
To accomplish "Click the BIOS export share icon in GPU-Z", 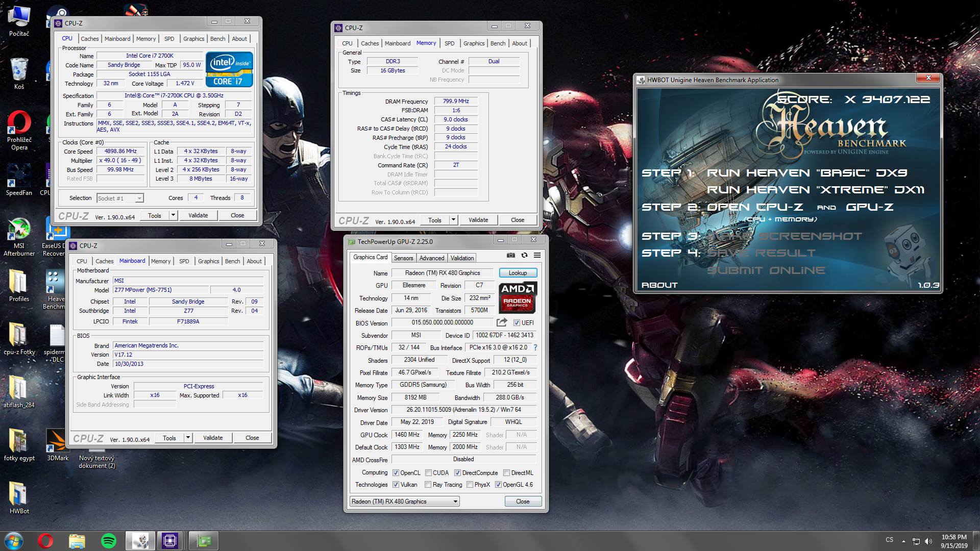I will point(502,322).
